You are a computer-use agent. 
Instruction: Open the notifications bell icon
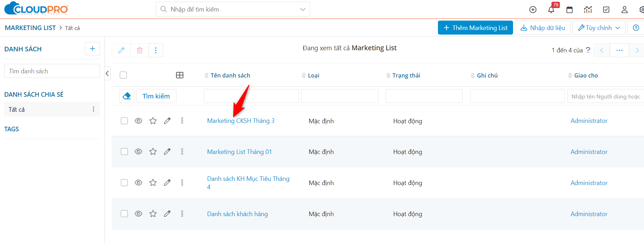click(551, 10)
